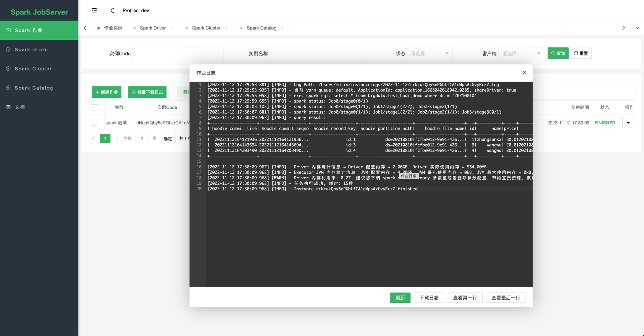Click the refresh icon beside Profiles

tap(113, 10)
